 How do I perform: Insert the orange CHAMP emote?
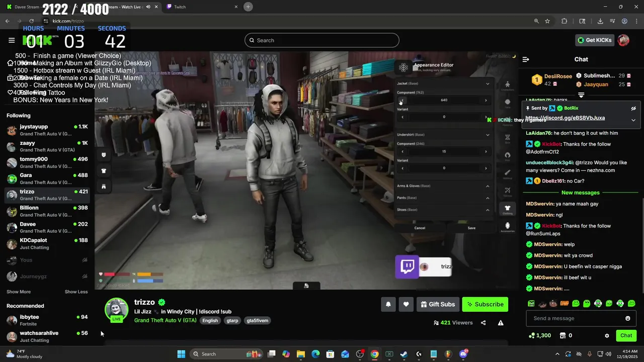click(x=565, y=304)
